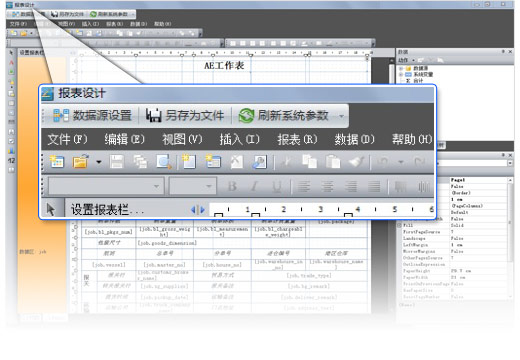Click the New Page icon in the callout toolbar
The width and height of the screenshot is (520, 360).
(x=189, y=162)
